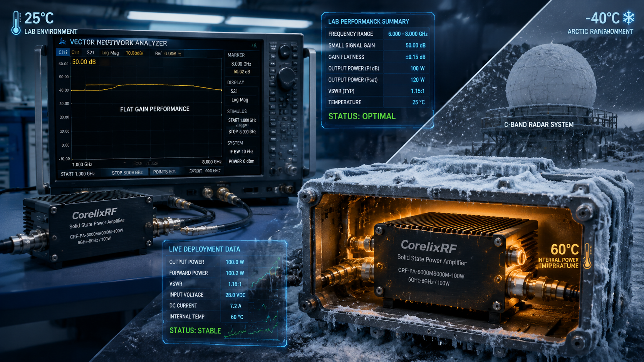Click the ±0.15 dB gain flatness value
Screen dimensions: 644x362
[x=415, y=57]
